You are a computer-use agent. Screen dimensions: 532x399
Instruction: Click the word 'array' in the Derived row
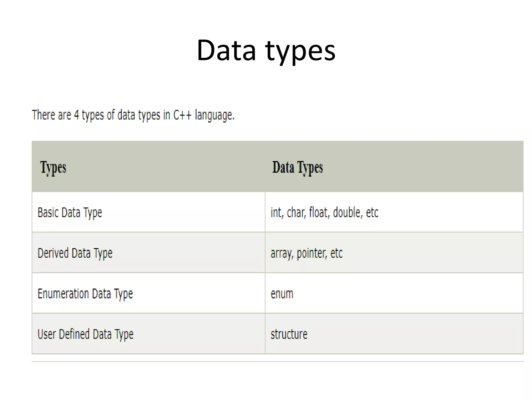point(282,253)
